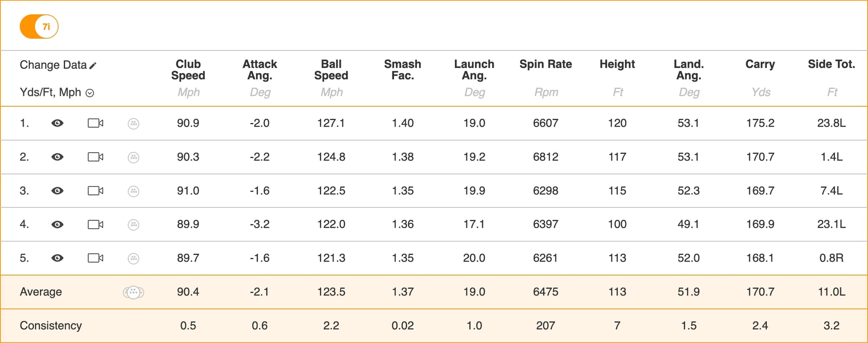Select the Consistency row label
This screenshot has width=868, height=343.
[51, 326]
